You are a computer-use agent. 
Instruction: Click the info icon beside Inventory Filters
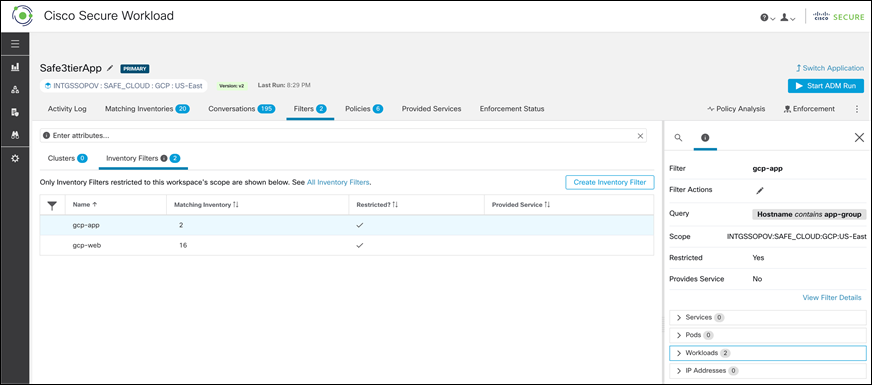[164, 159]
